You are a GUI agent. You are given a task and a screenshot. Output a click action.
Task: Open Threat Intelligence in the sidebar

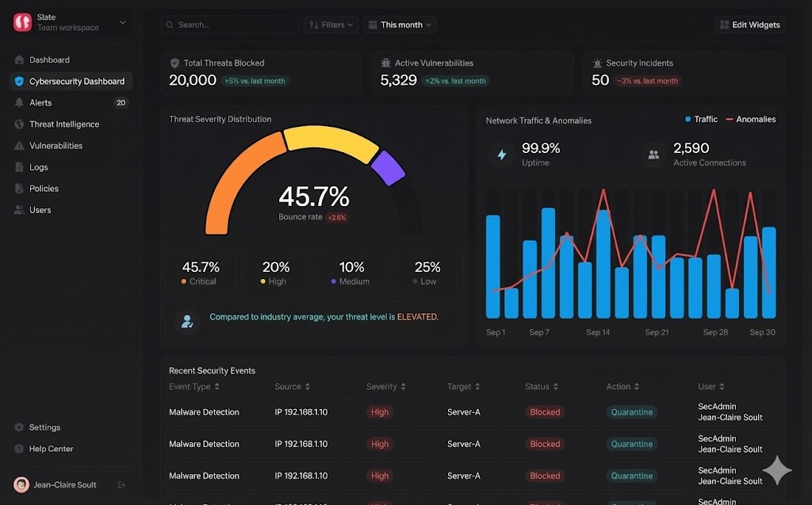63,124
